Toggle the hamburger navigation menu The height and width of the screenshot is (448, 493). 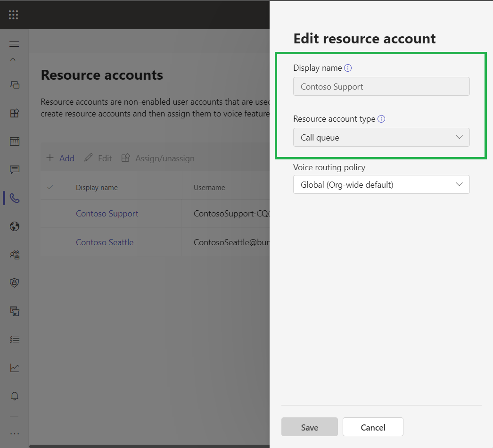pyautogui.click(x=14, y=44)
